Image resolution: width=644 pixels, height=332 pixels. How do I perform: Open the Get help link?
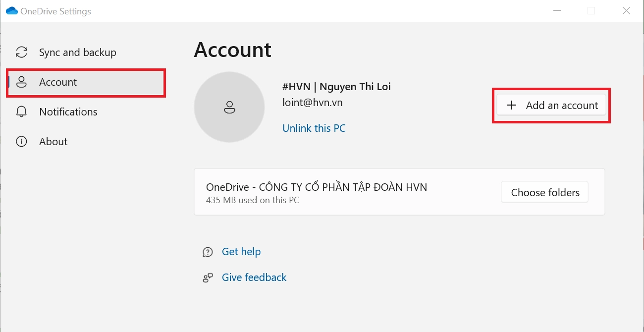click(241, 252)
